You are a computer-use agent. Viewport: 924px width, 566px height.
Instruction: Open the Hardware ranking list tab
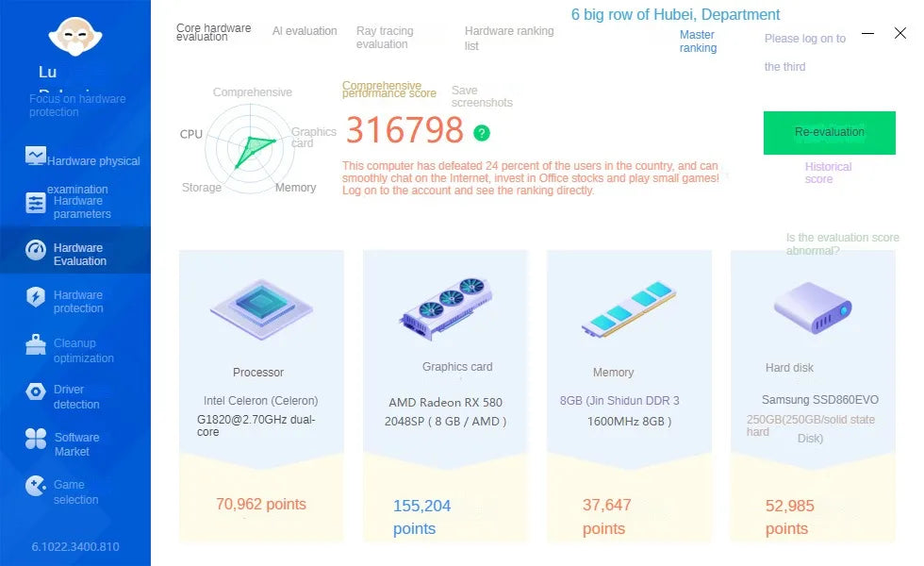(509, 38)
